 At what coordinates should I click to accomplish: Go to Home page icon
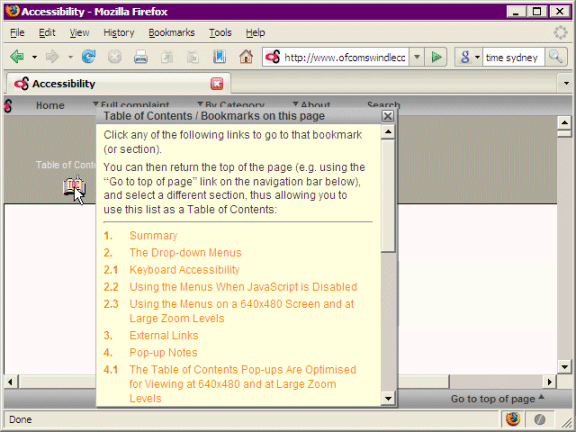click(x=246, y=57)
